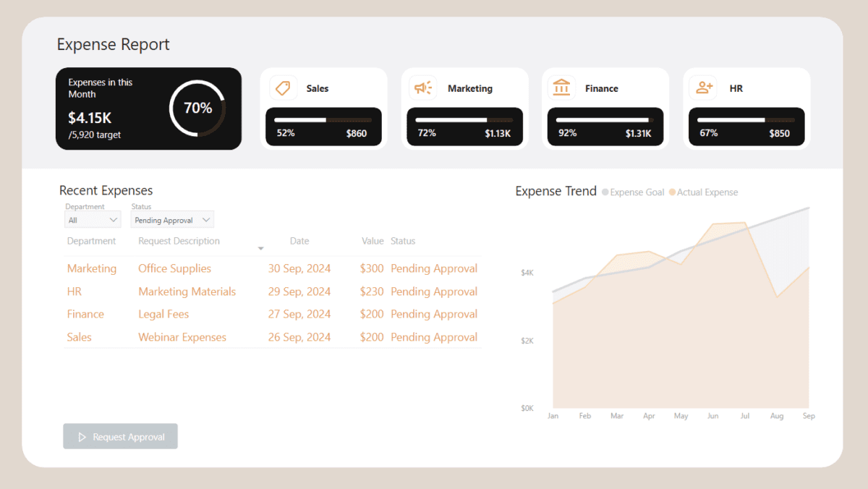868x489 pixels.
Task: Open the Office Supplies expense entry
Action: pyautogui.click(x=174, y=268)
